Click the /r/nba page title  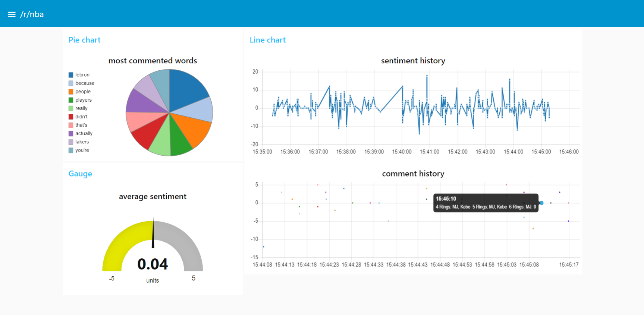click(32, 15)
